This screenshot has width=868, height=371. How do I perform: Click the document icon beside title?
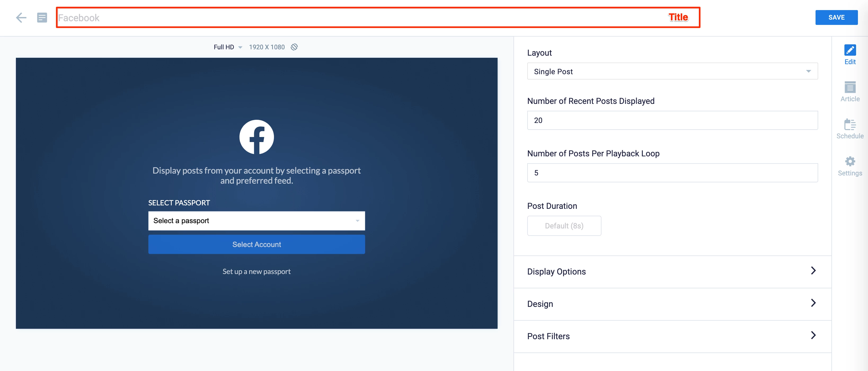coord(42,17)
